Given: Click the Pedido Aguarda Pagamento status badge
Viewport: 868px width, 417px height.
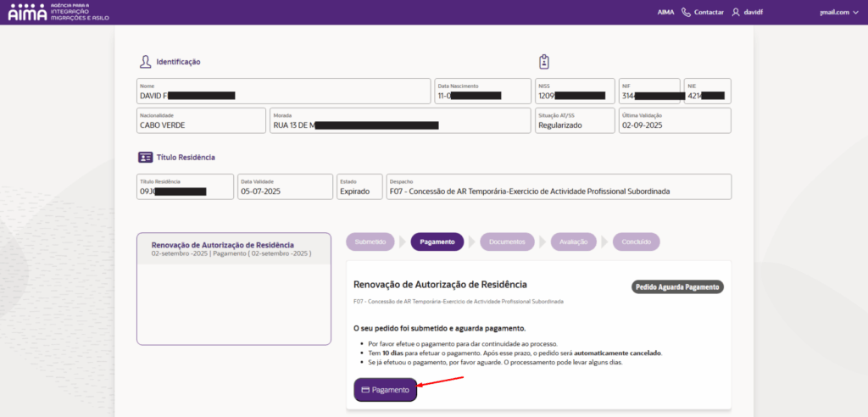Looking at the screenshot, I should coord(677,286).
